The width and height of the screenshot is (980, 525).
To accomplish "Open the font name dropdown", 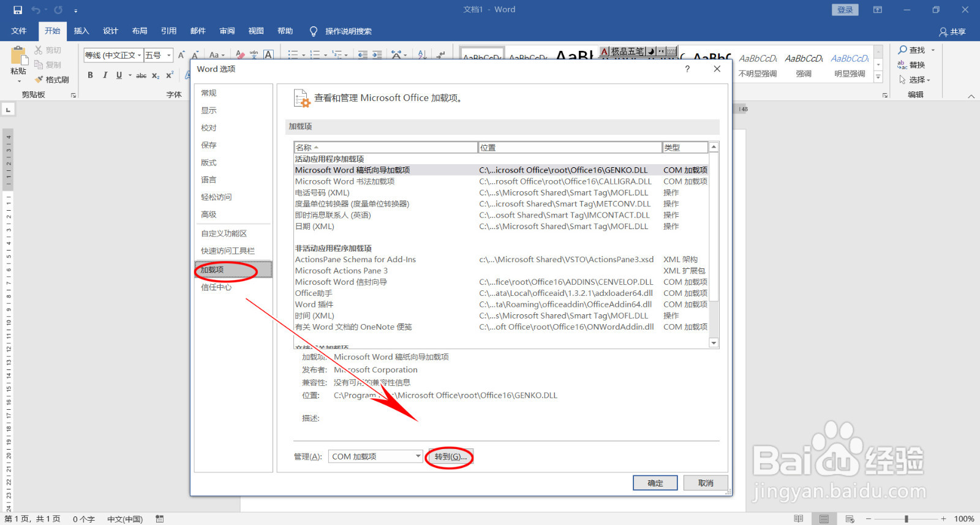I will point(140,55).
